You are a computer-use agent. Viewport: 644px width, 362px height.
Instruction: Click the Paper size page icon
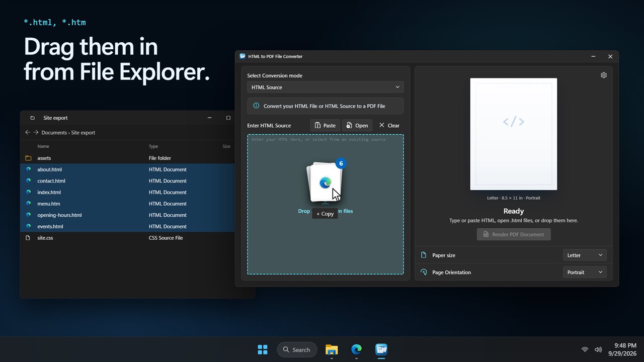pyautogui.click(x=424, y=255)
